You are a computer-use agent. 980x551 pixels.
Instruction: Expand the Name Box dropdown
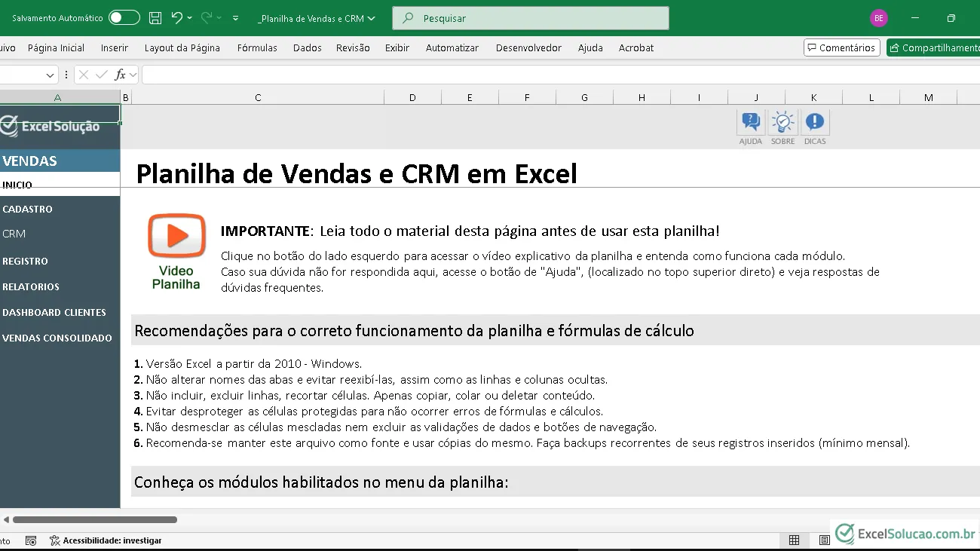(x=51, y=75)
